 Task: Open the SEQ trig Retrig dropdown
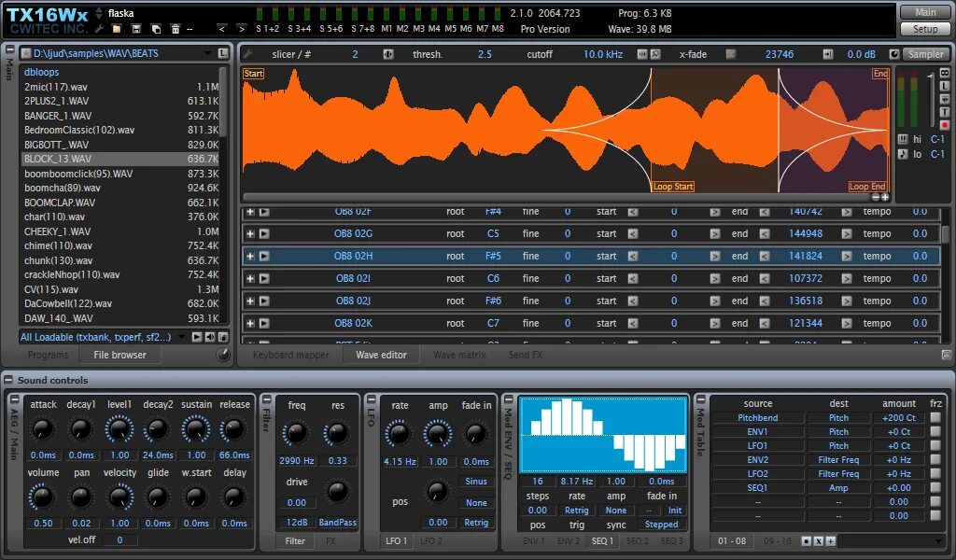tap(576, 511)
